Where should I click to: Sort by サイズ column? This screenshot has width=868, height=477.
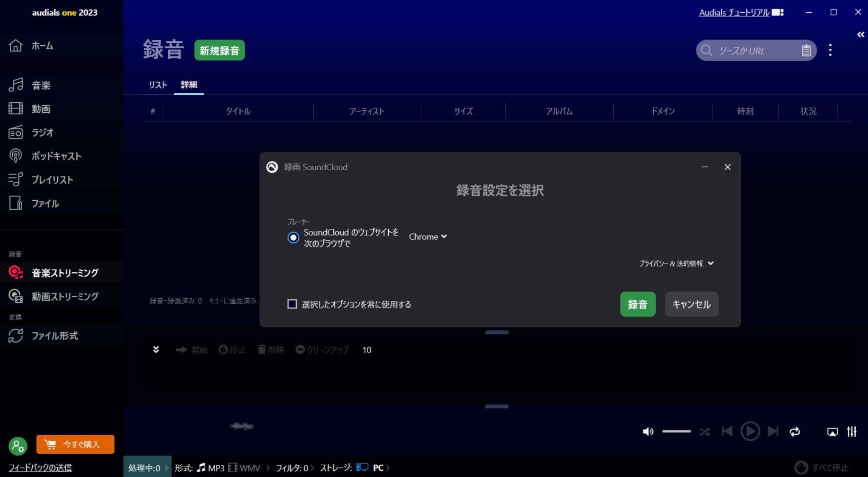(463, 111)
